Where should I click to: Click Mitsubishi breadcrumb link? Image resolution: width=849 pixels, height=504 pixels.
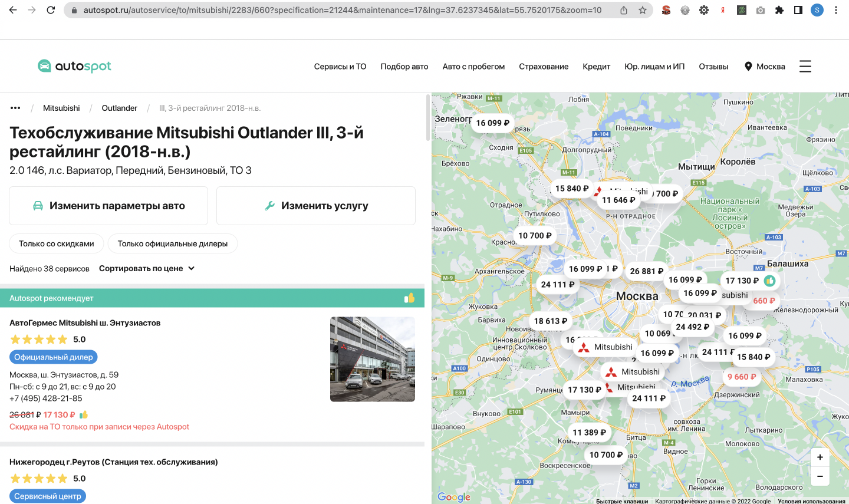[x=61, y=108]
